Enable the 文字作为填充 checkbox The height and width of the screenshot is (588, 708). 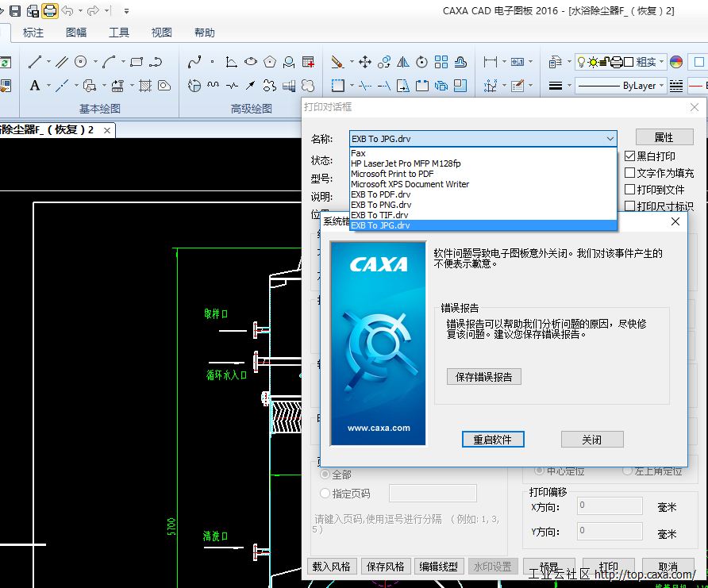(x=630, y=173)
